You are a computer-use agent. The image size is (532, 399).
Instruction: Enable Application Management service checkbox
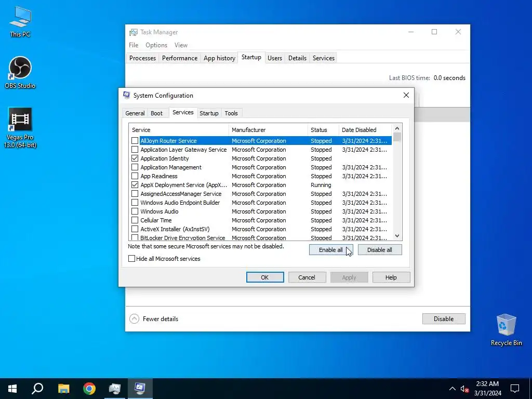pos(135,167)
